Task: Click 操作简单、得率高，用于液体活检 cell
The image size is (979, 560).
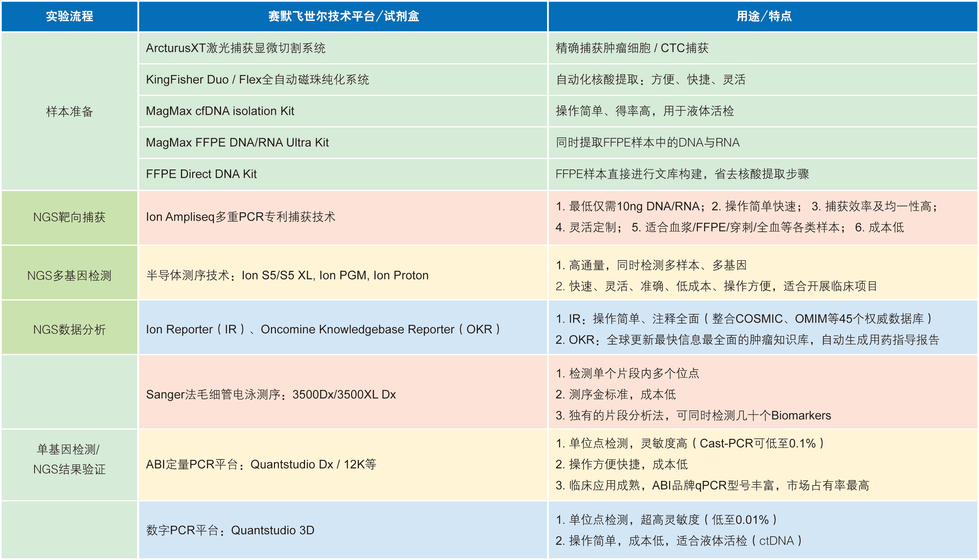Action: point(763,111)
